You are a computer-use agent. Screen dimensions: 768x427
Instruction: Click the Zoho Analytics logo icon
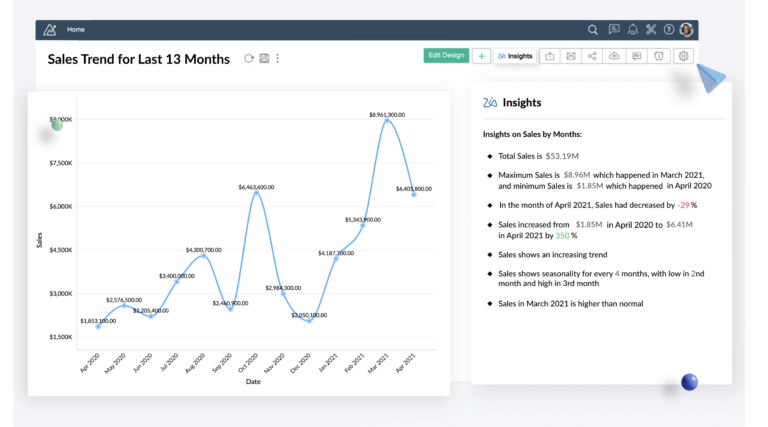click(48, 30)
